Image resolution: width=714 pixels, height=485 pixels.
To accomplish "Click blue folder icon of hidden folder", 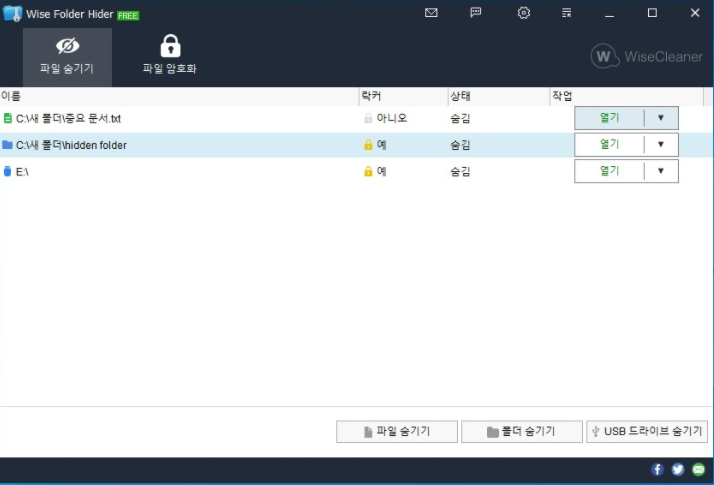I will click(7, 145).
